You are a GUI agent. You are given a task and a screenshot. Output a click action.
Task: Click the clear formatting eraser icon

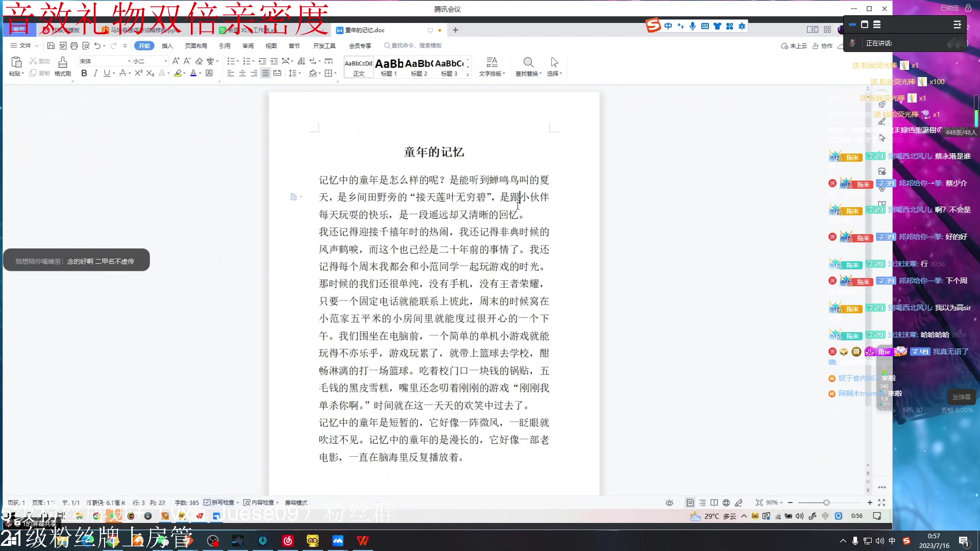[199, 61]
